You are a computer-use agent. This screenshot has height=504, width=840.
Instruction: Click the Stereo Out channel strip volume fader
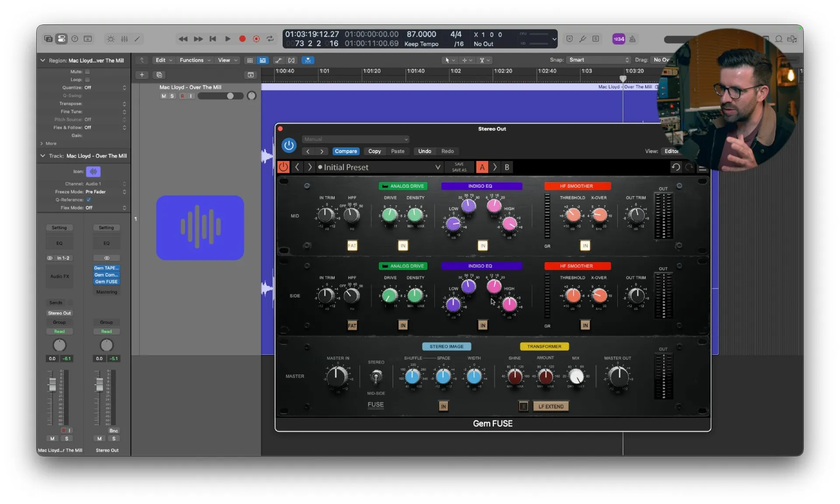point(99,385)
